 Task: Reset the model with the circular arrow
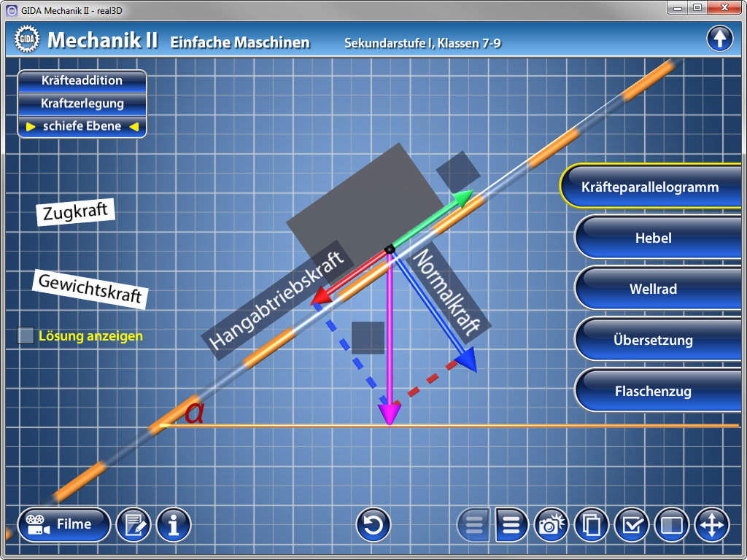coord(373,524)
